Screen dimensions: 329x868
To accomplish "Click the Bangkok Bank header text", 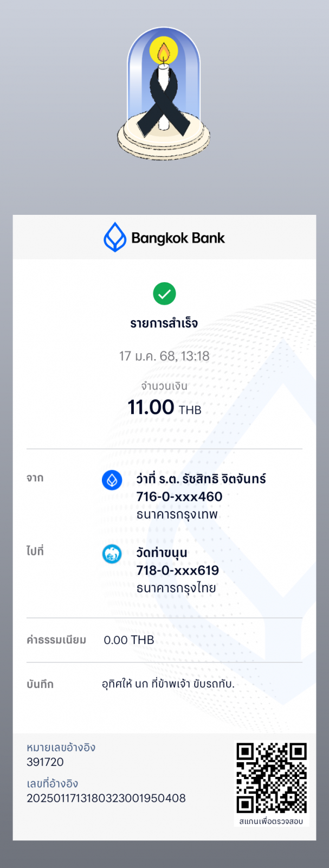I will [x=178, y=238].
